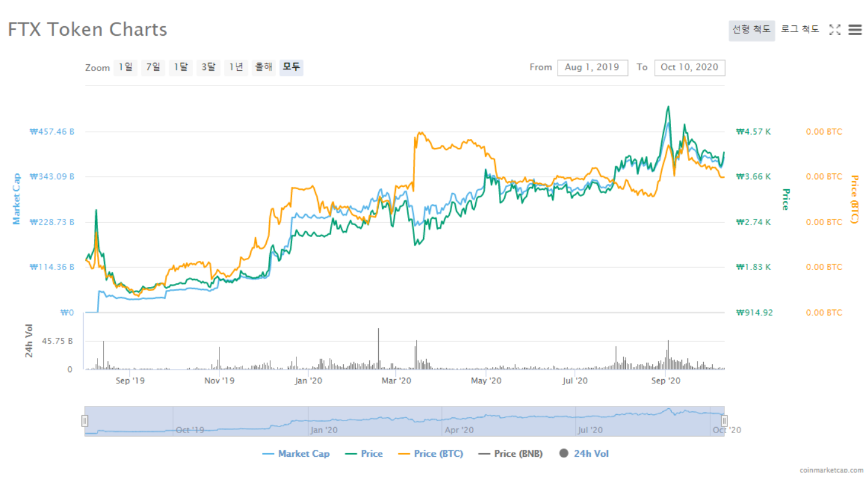Select the 모두 zoom option
868x478 pixels.
pos(292,67)
